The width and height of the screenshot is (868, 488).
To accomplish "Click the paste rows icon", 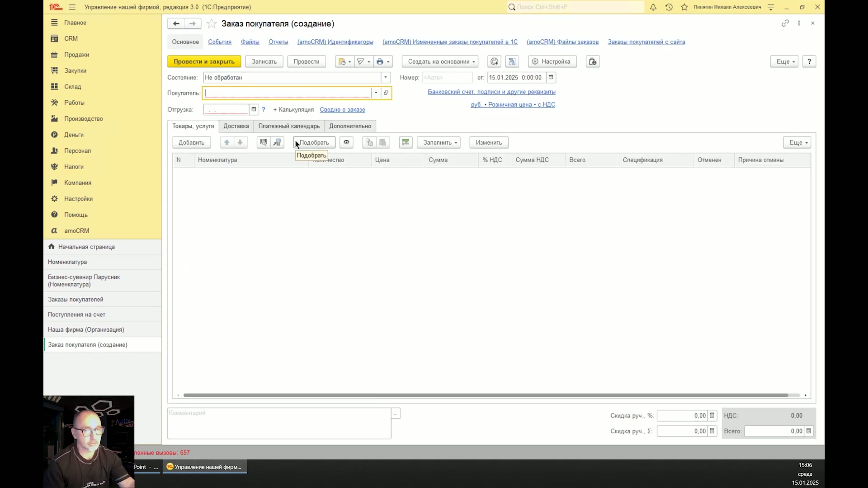I will (x=382, y=142).
